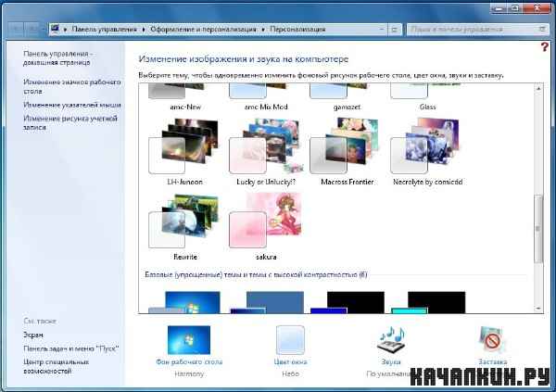Click the Небо label under window color
This screenshot has width=556, height=392.
click(290, 373)
